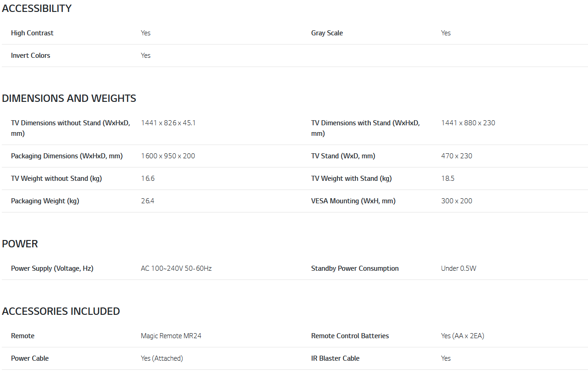Click the 18.5 weight with stand value
588x374 pixels.
(x=448, y=179)
